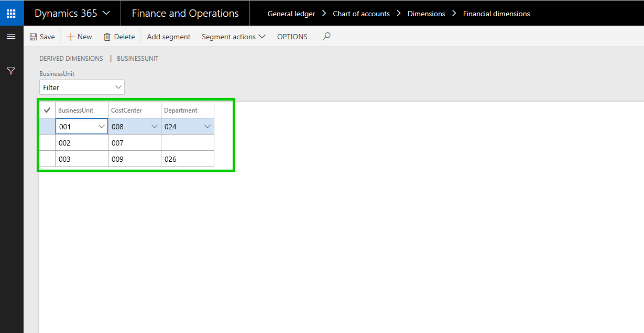
Task: Click the Save disk icon
Action: (x=34, y=37)
